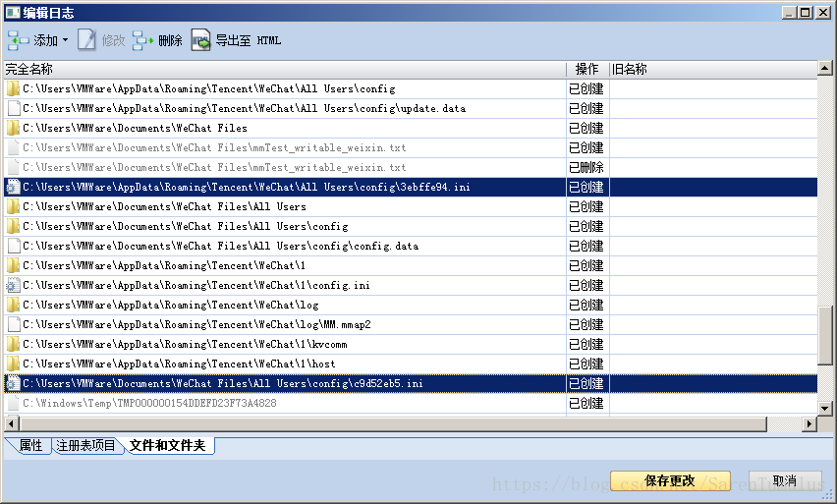Click file icon of mmTest_writable_weixin.txt 已删除 row
This screenshot has width=837, height=504.
point(14,167)
